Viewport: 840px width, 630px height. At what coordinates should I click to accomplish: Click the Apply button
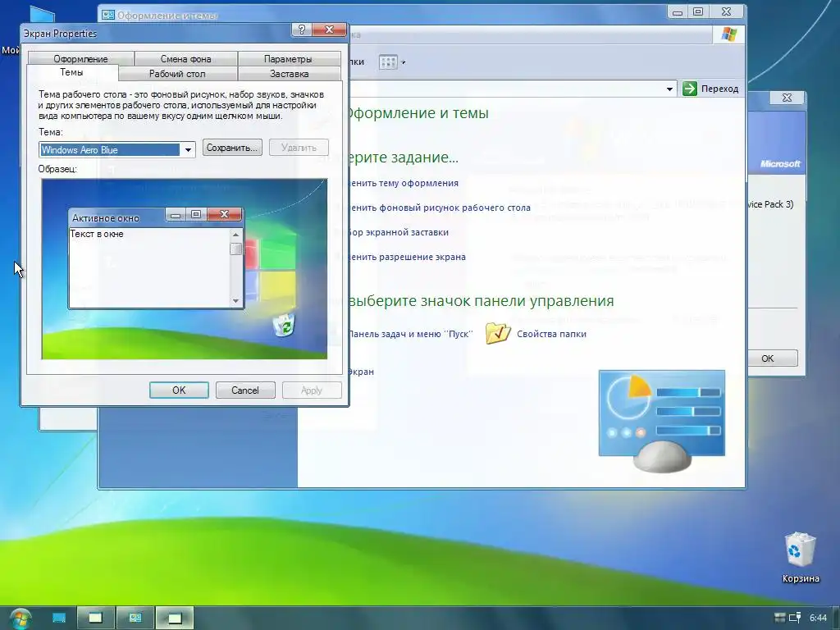(x=312, y=390)
